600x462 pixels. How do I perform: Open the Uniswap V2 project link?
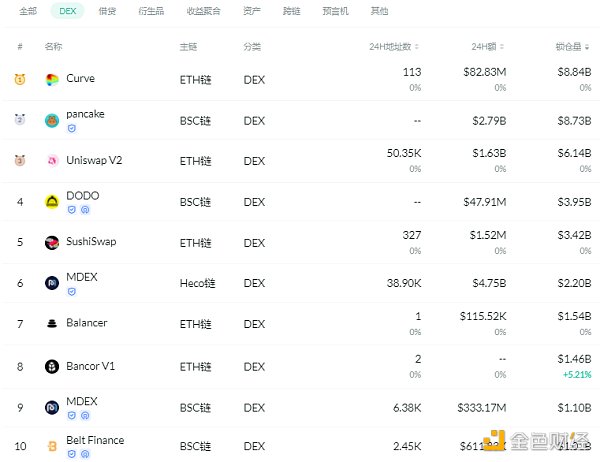point(94,160)
